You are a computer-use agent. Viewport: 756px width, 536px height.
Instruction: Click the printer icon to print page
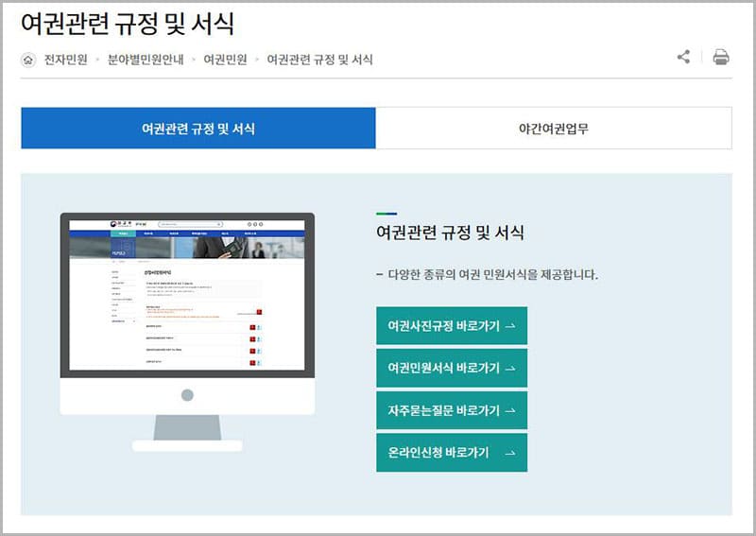point(721,58)
